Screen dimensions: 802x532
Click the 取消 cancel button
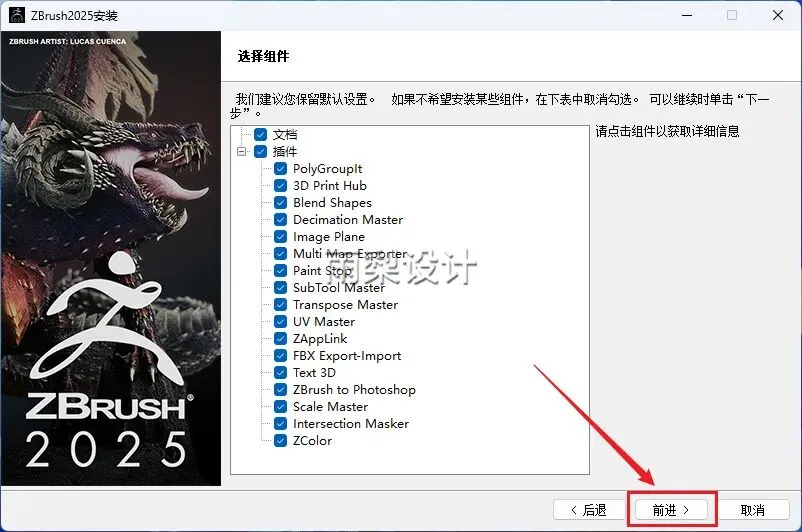click(753, 510)
